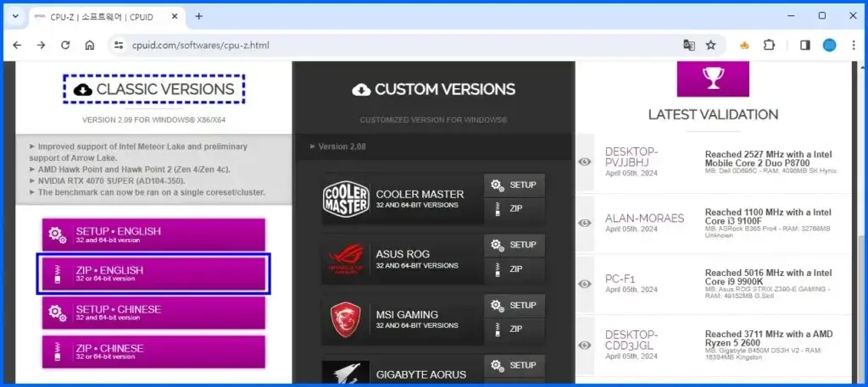
Task: Click Core i9 9900K result text
Action: click(768, 277)
